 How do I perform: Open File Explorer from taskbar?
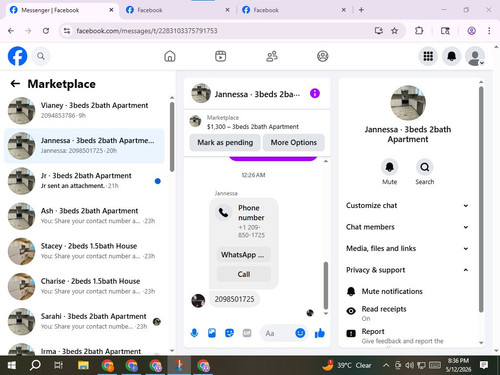point(83,365)
